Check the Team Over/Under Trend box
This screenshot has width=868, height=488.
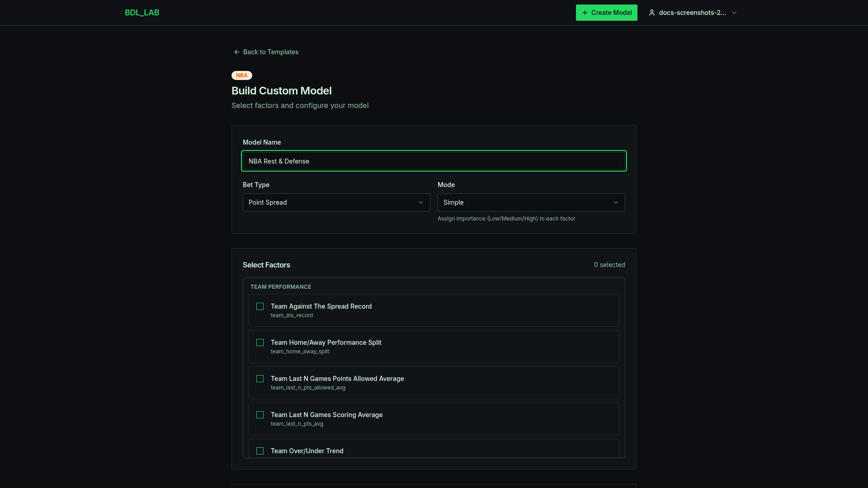[x=260, y=451]
